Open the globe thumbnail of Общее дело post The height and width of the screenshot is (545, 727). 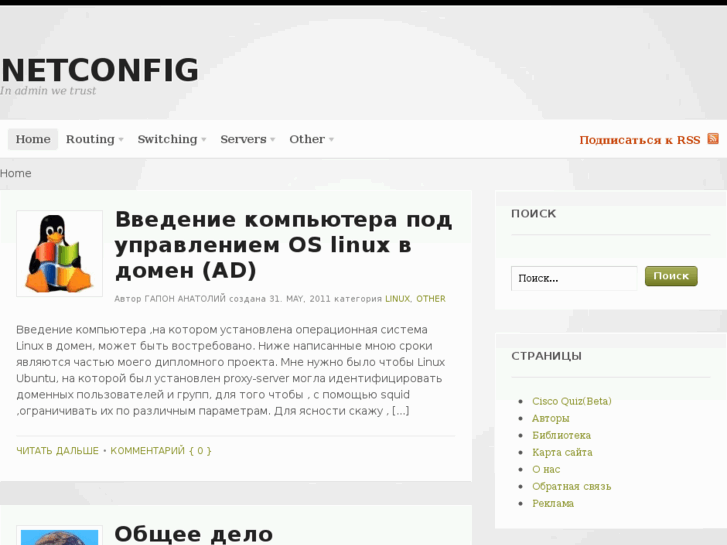pyautogui.click(x=59, y=536)
